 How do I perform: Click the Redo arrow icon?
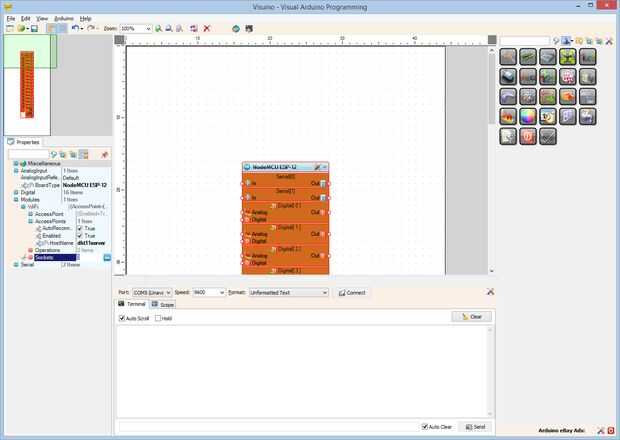[91, 28]
